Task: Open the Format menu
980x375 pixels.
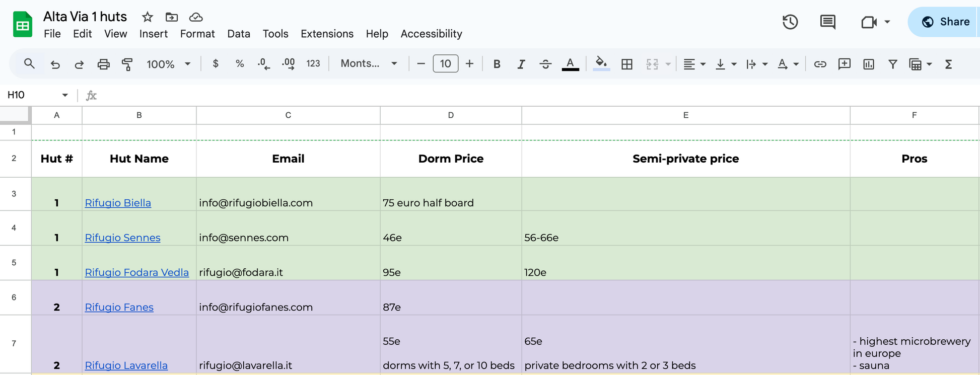Action: point(197,34)
